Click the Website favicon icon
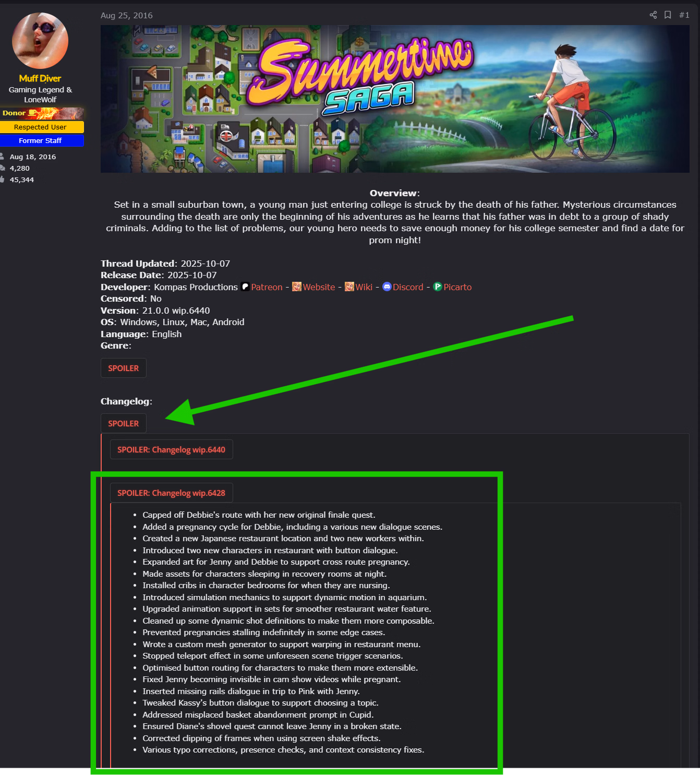This screenshot has height=775, width=700. (x=297, y=287)
